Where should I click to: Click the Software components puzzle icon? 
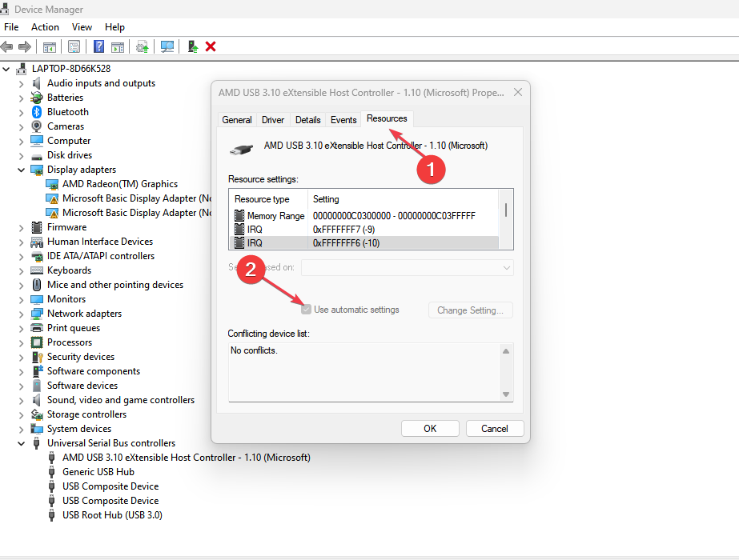coord(38,371)
